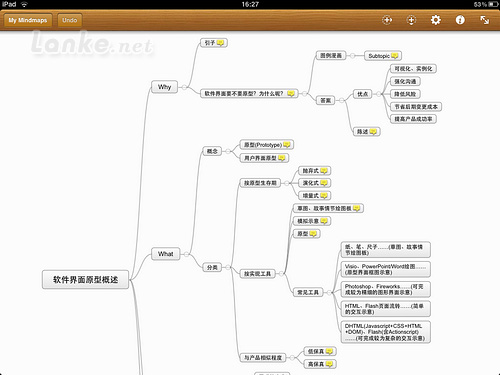Image resolution: width=500 pixels, height=375 pixels.
Task: Collapse the What branch circle
Action: click(x=186, y=254)
